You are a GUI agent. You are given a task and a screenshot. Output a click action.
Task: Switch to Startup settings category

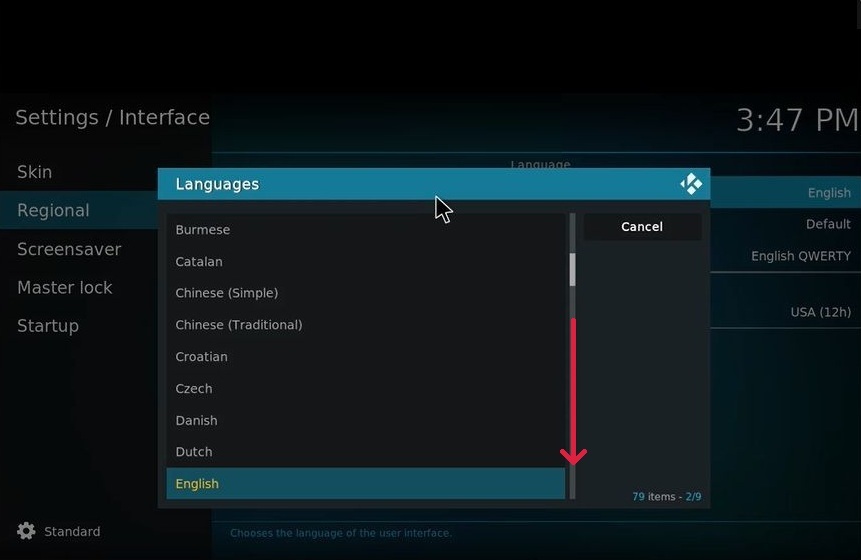48,326
